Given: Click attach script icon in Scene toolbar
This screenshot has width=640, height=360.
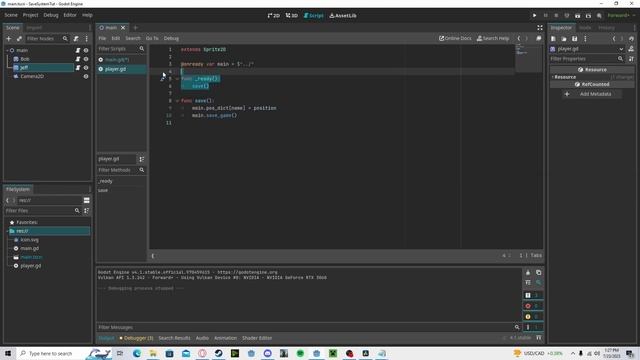Looking at the screenshot, I should tap(76, 38).
